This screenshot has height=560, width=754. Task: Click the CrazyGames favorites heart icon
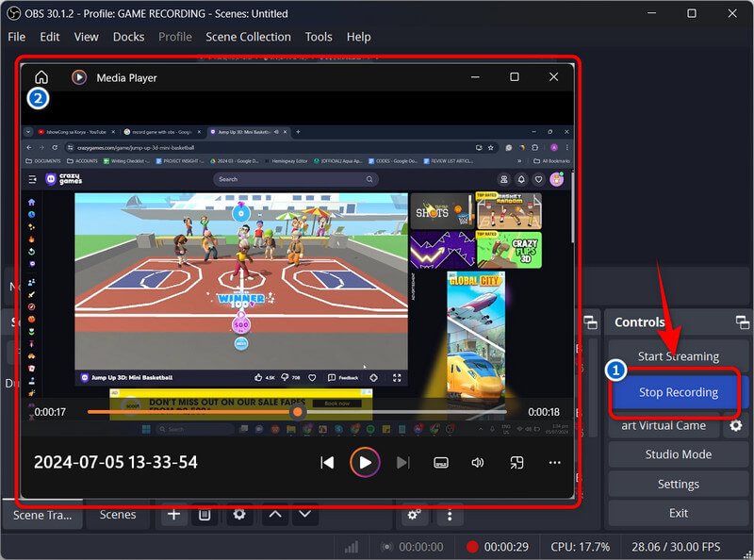point(538,179)
